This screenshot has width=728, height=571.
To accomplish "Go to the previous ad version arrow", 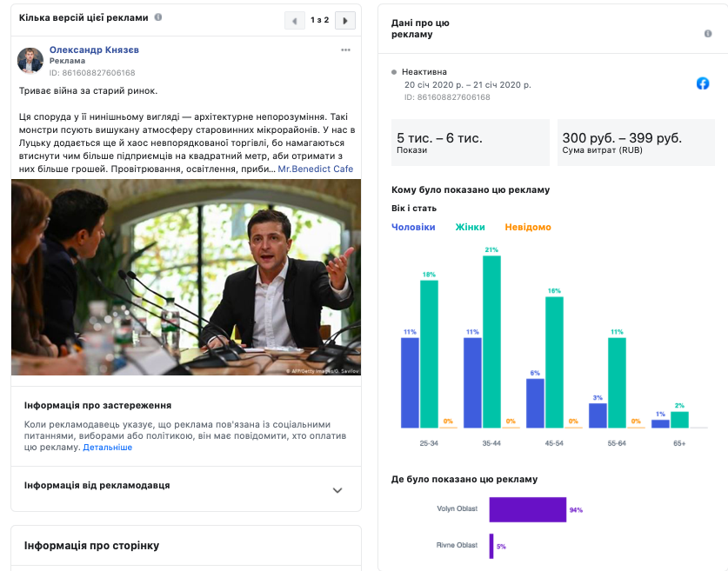I will pyautogui.click(x=296, y=20).
